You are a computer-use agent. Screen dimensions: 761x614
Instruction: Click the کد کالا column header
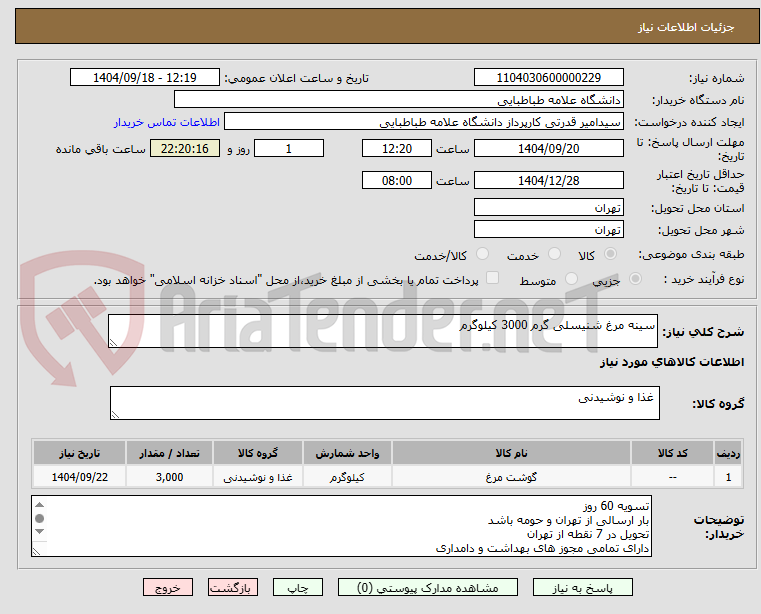click(672, 453)
